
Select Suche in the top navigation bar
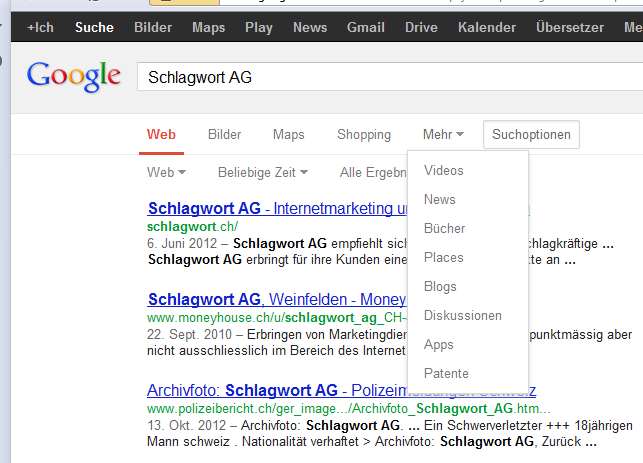coord(94,27)
